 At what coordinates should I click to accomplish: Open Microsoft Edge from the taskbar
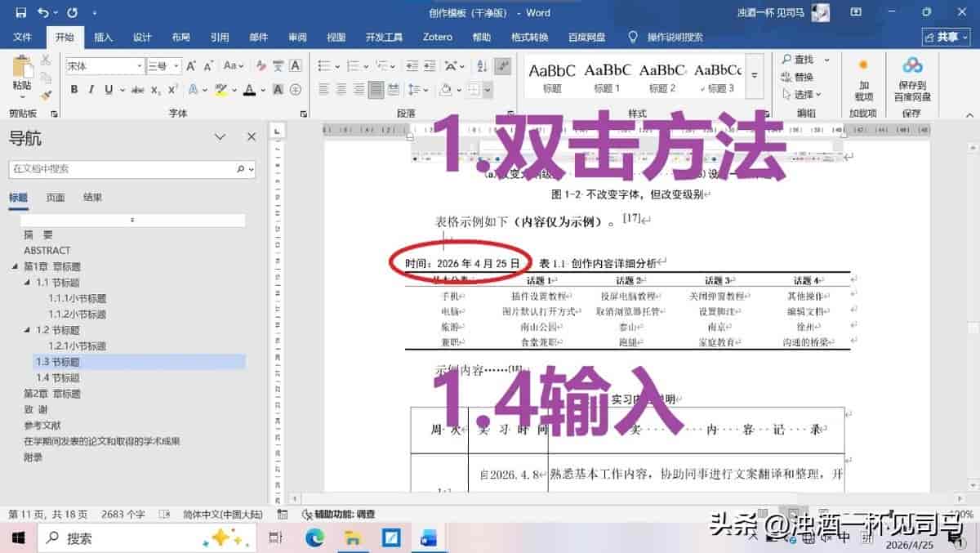coord(314,538)
